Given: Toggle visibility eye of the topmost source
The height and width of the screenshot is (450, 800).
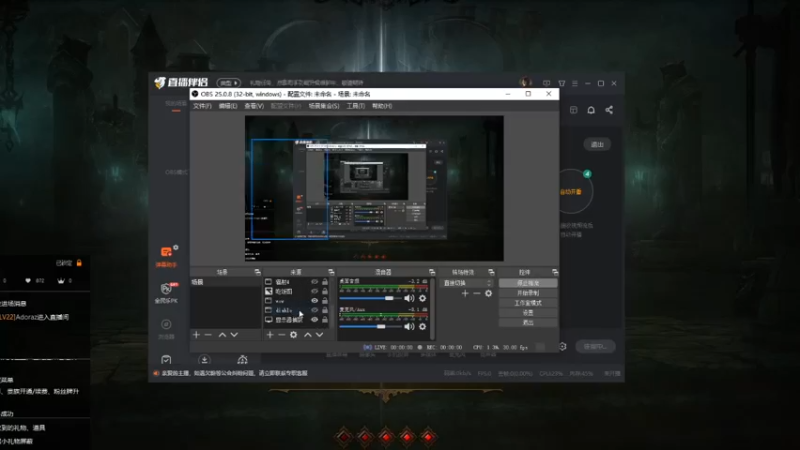Looking at the screenshot, I should pos(314,282).
